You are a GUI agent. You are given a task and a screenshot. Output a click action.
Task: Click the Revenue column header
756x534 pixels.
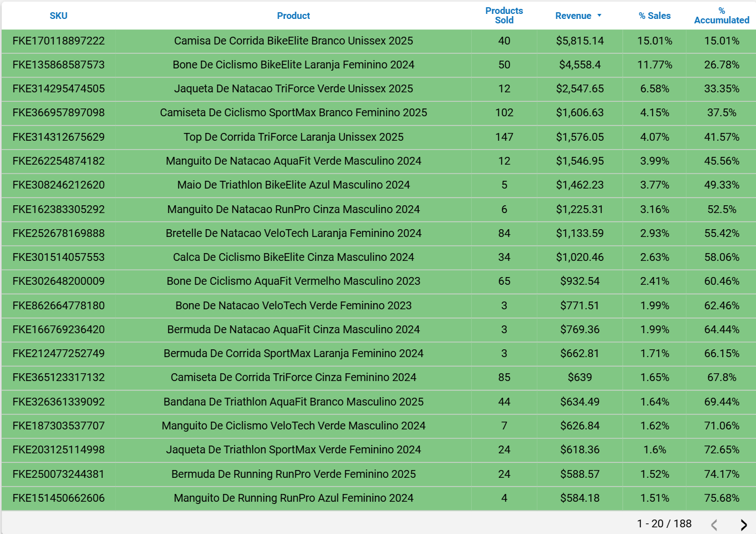point(573,16)
